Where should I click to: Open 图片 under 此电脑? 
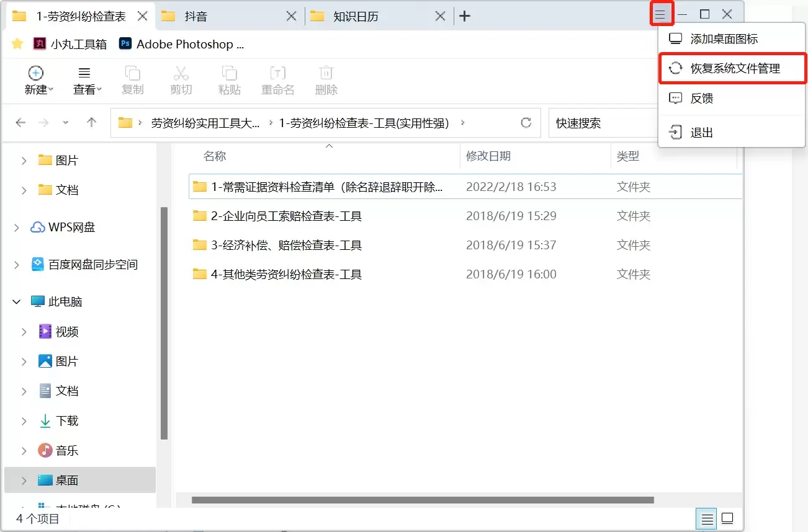(x=58, y=361)
